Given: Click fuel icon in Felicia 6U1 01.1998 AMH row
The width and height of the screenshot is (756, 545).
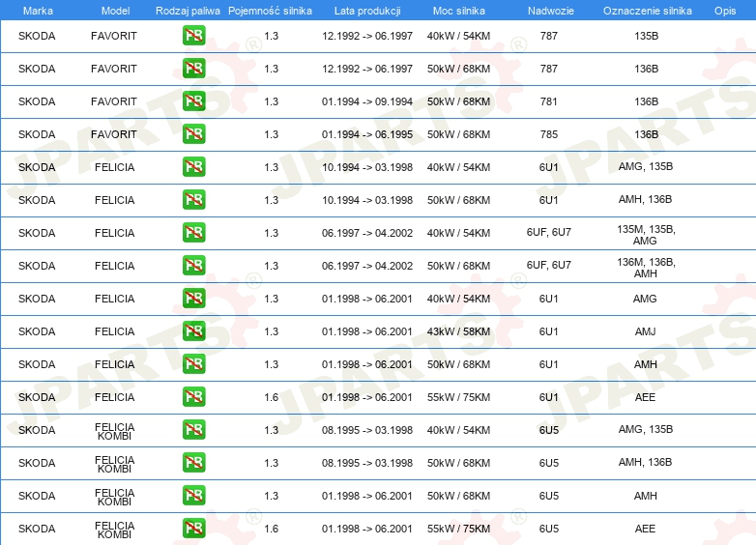Looking at the screenshot, I should click(x=193, y=363).
